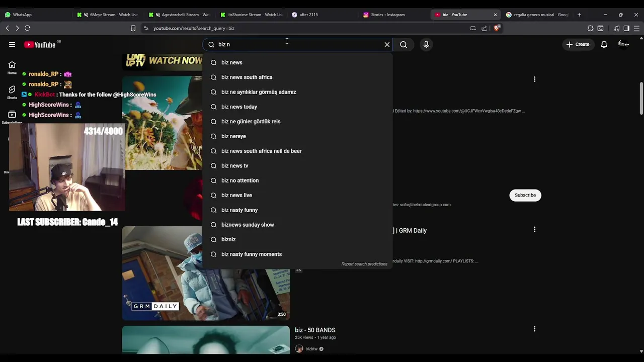Go back in the browser
This screenshot has height=362, width=644.
8,28
